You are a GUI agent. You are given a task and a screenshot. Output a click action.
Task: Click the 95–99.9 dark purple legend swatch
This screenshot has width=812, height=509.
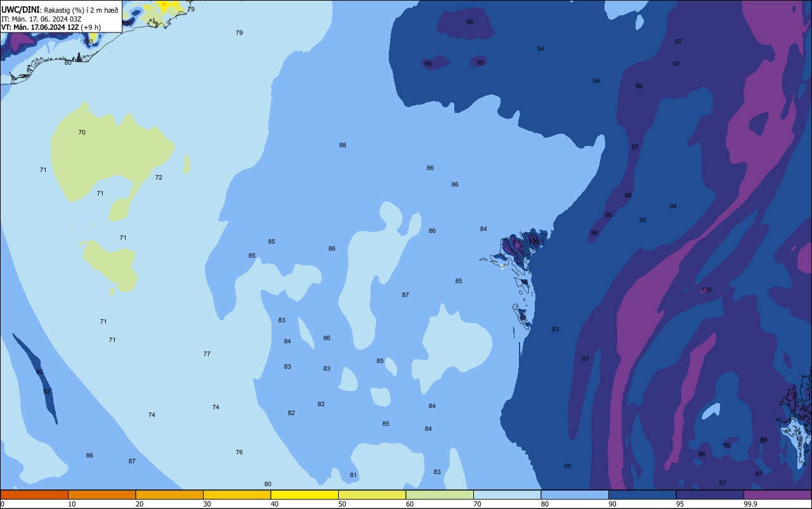point(710,494)
